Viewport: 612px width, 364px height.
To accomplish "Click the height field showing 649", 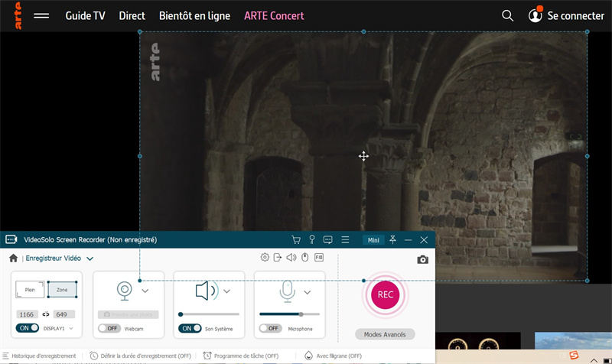I will tap(63, 314).
